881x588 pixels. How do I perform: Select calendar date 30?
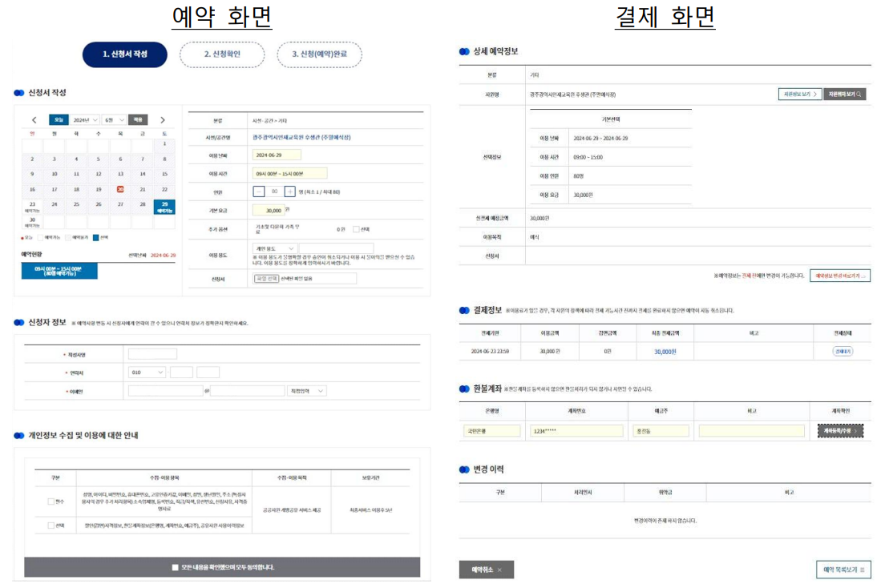coord(32,222)
